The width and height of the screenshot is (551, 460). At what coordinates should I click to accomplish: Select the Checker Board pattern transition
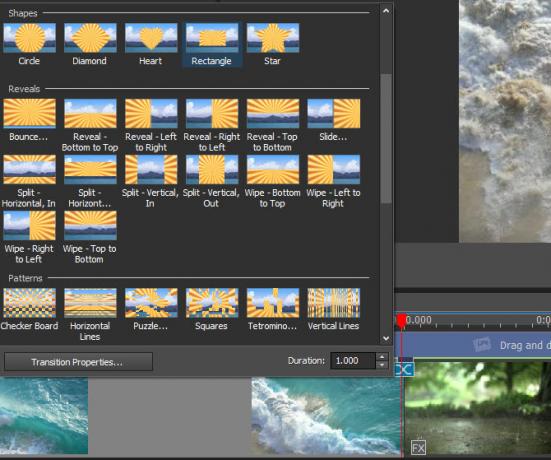pos(30,310)
